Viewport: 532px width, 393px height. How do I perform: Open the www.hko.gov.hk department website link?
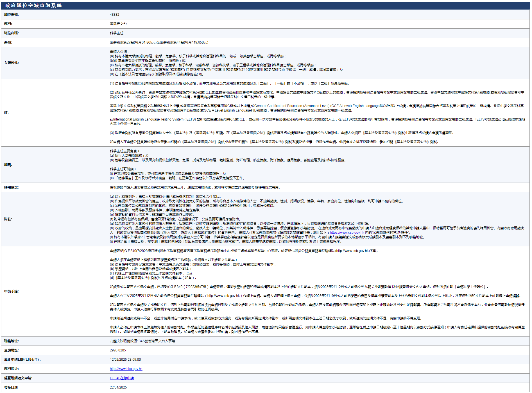click(126, 369)
